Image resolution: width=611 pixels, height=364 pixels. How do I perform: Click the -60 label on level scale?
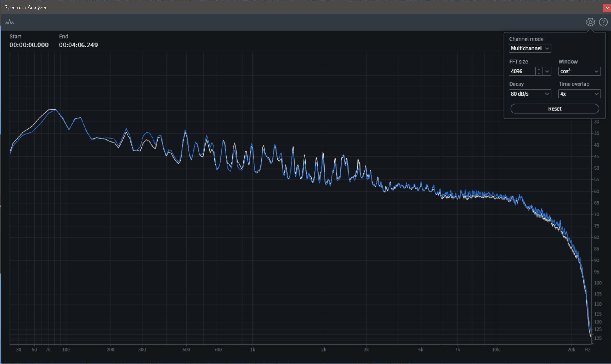coord(597,192)
